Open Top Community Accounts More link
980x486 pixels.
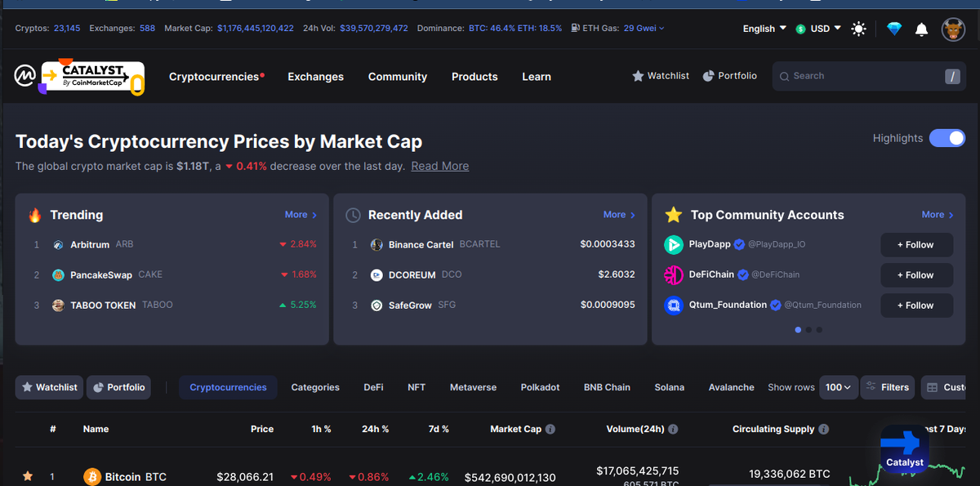coord(938,215)
